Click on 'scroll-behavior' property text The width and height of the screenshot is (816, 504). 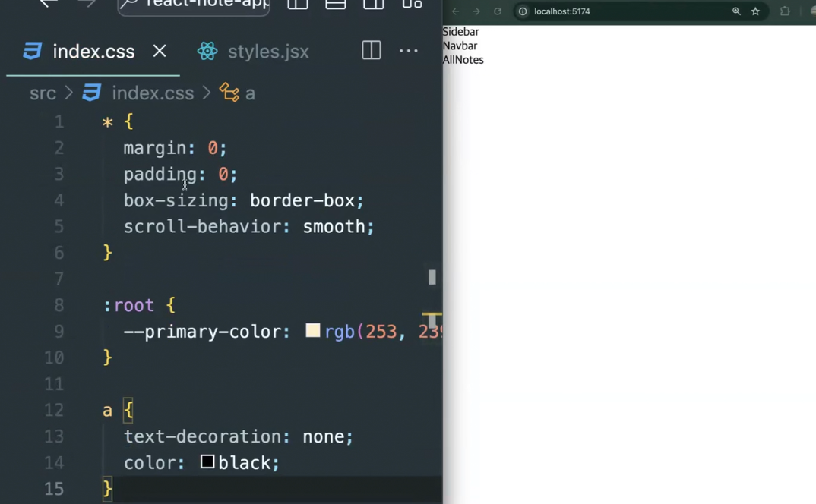coord(202,227)
